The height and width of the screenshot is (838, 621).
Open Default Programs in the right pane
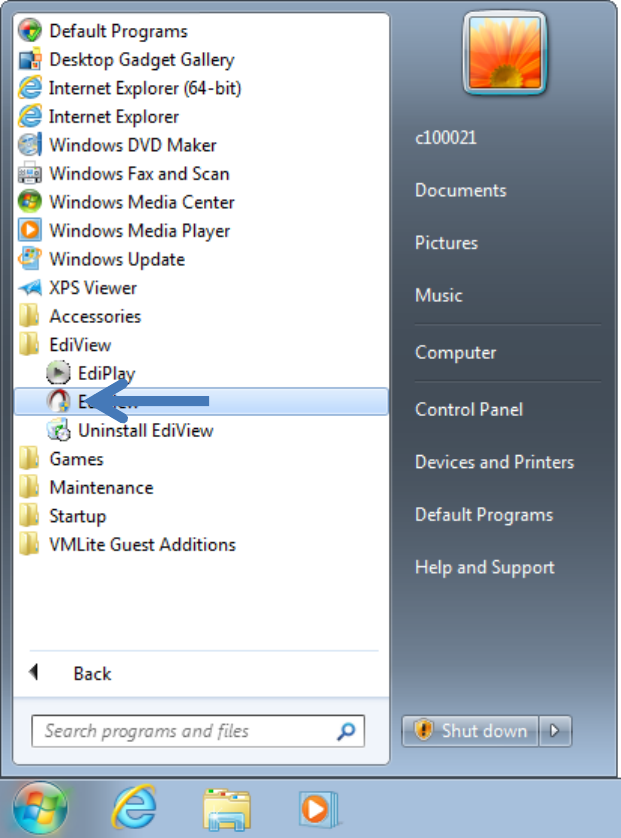tap(484, 514)
